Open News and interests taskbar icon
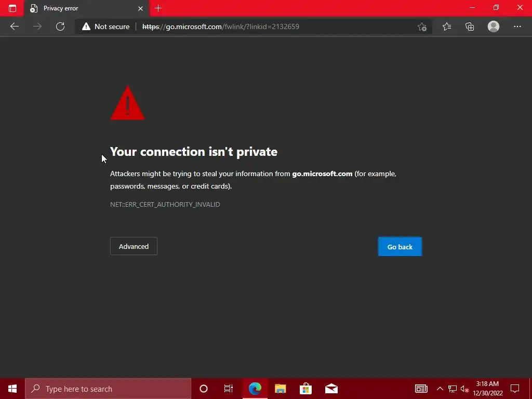The height and width of the screenshot is (399, 532). pyautogui.click(x=421, y=389)
